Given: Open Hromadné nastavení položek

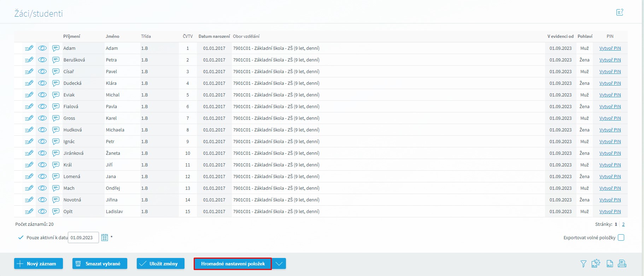Looking at the screenshot, I should (233, 264).
